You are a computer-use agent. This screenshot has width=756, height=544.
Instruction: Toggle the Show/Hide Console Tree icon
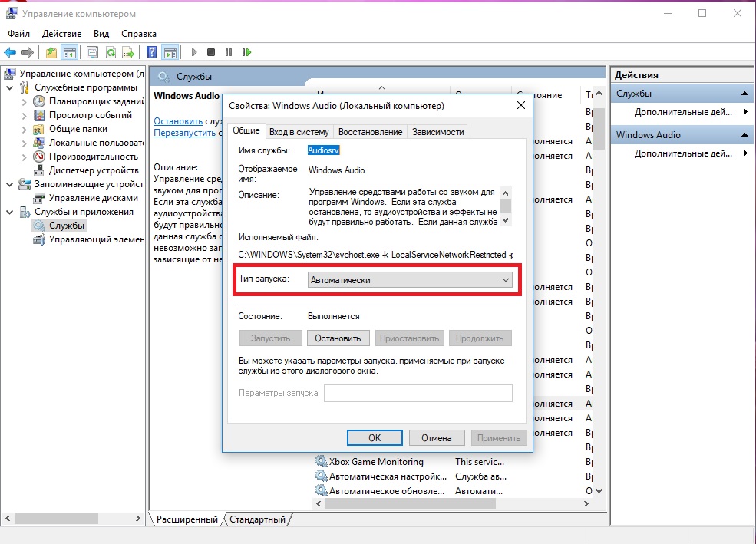pyautogui.click(x=70, y=52)
